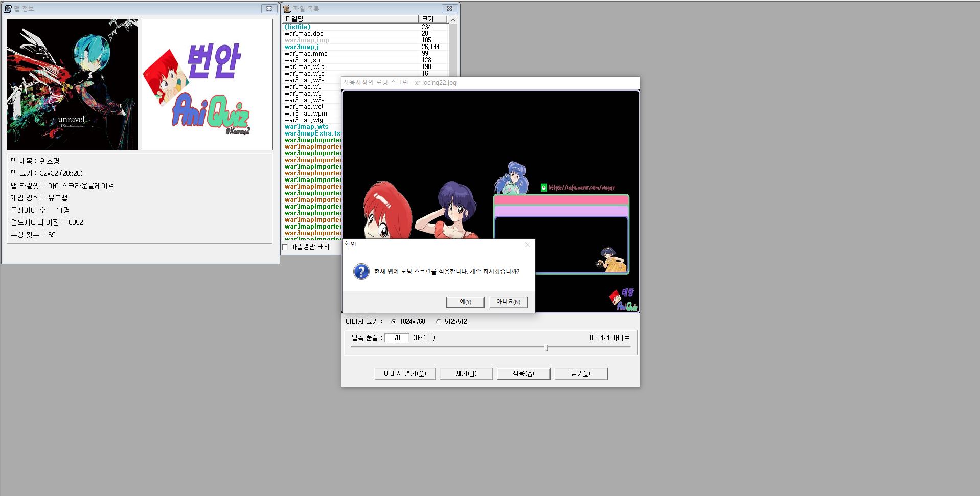This screenshot has height=496, width=980.
Task: Click the AniQuiz logo thumbnail in map info
Action: (207, 84)
